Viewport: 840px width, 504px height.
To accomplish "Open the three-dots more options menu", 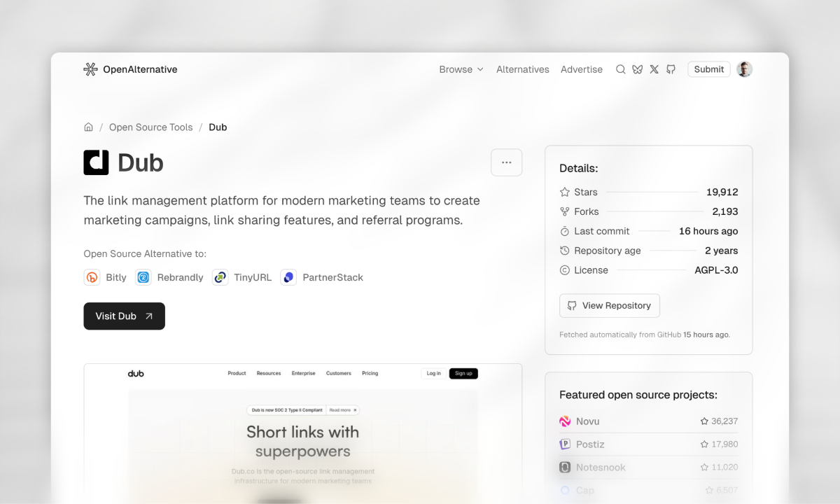I will 506,162.
